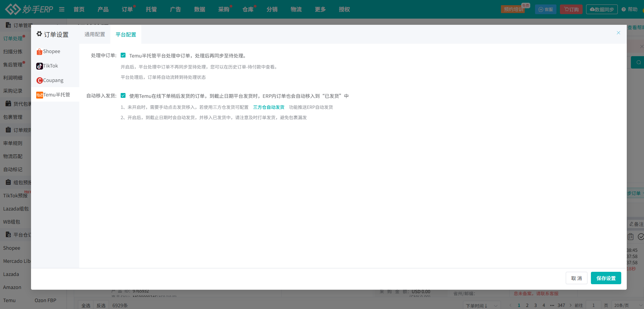
Task: Open the 分销 top menu
Action: coord(272,9)
